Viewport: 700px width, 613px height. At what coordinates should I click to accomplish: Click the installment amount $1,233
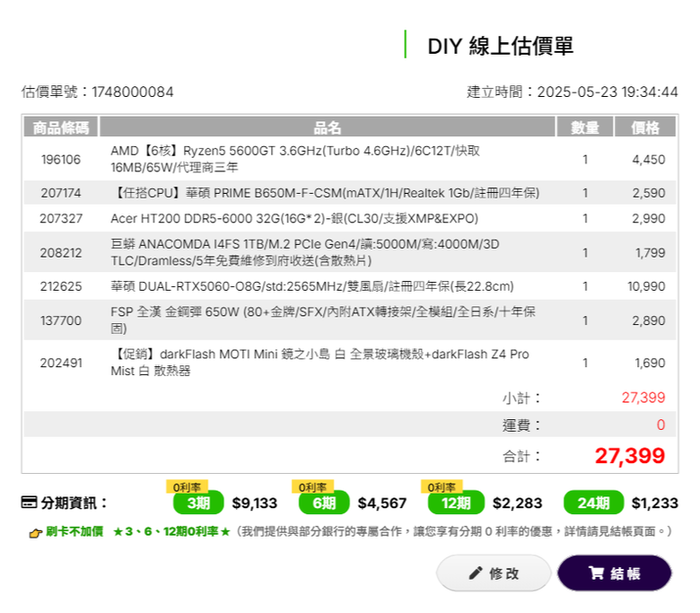pyautogui.click(x=654, y=504)
